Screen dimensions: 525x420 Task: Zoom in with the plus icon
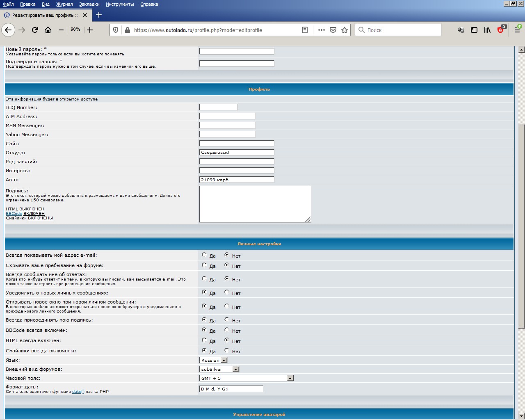[90, 30]
